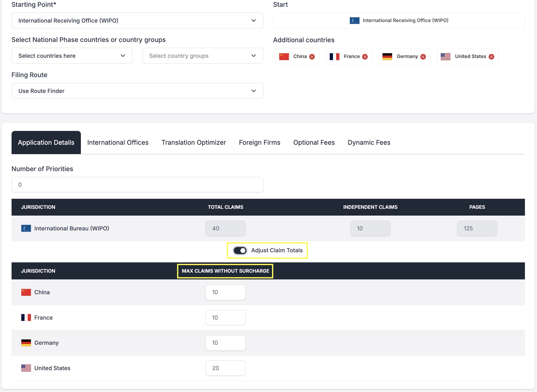Screen dimensions: 537x392
Task: Click the MAX CLAIMS WITHOUT SURCHARGE column header
Action: pos(225,271)
